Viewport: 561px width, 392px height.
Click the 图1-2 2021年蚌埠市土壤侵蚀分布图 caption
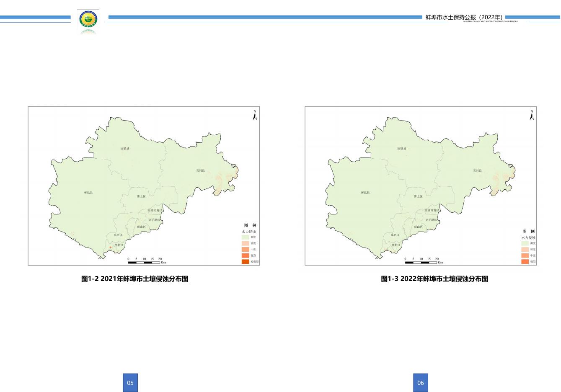click(x=134, y=279)
